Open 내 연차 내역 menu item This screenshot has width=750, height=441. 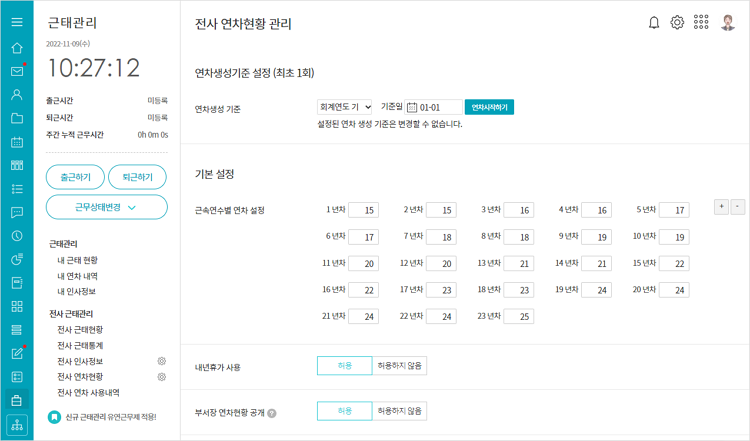77,275
